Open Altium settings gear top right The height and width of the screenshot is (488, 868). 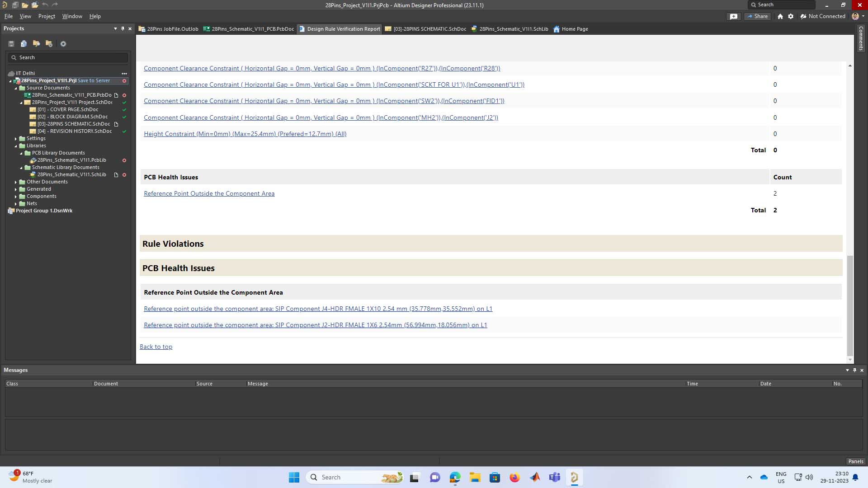(x=791, y=16)
